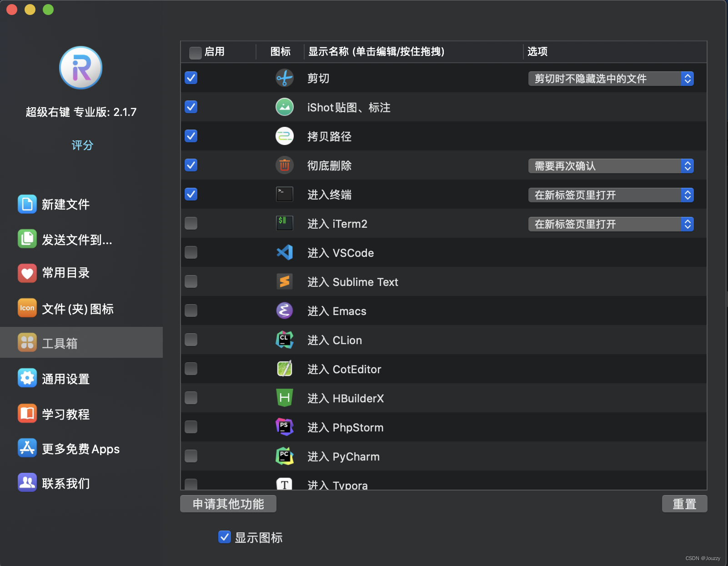Click the 图标 column header
The width and height of the screenshot is (728, 566).
(280, 51)
